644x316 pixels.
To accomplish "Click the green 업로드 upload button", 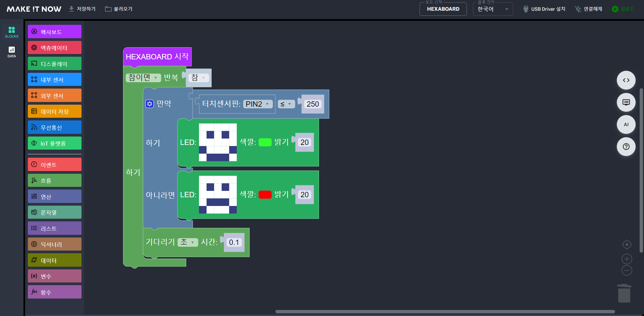I will point(623,9).
